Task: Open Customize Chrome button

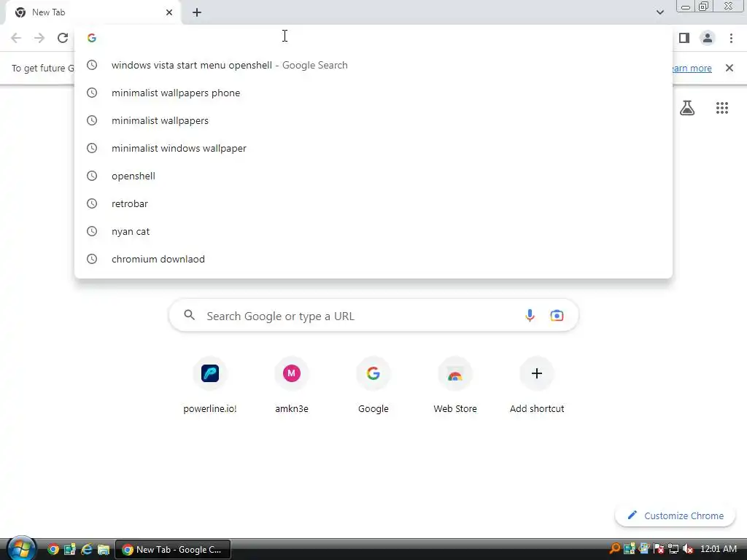Action: point(675,516)
